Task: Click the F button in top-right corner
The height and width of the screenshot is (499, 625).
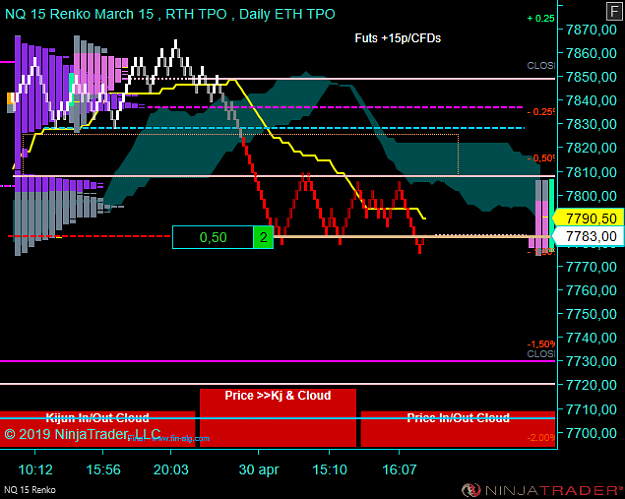Action: (x=615, y=12)
